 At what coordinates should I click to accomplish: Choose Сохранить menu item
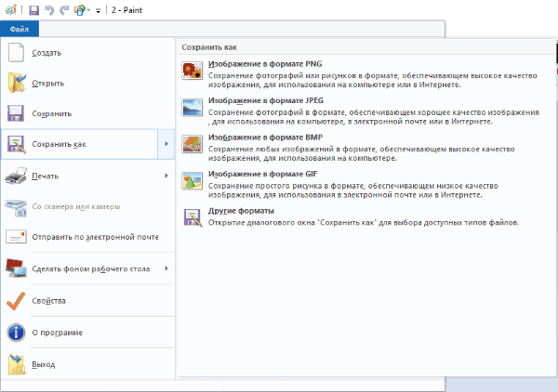(x=88, y=113)
